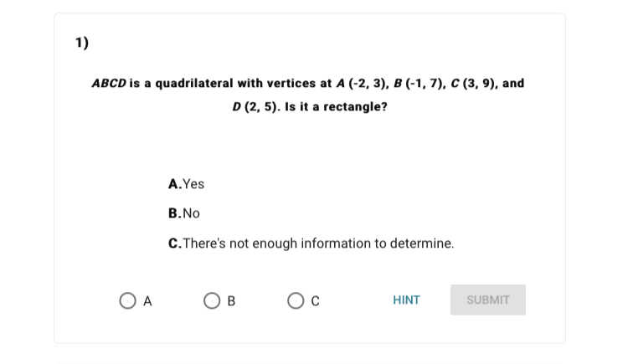Click the bold 'B.' answer prefix
The height and width of the screenshot is (364, 628).
174,213
